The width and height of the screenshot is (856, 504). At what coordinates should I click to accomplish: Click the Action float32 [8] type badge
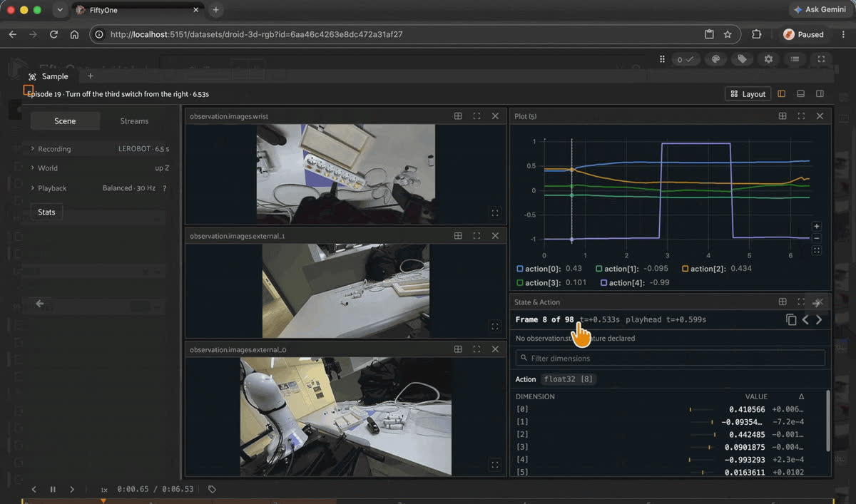pos(569,379)
